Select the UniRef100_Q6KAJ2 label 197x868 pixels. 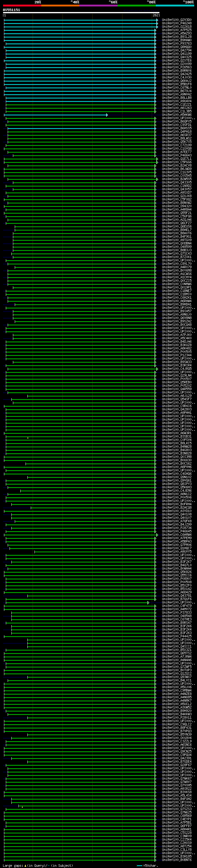click(x=177, y=81)
